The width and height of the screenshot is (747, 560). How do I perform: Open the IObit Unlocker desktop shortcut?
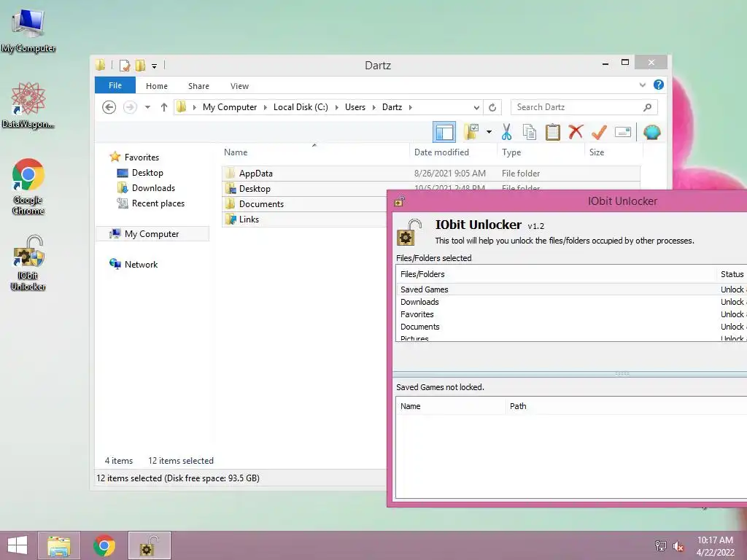(28, 262)
